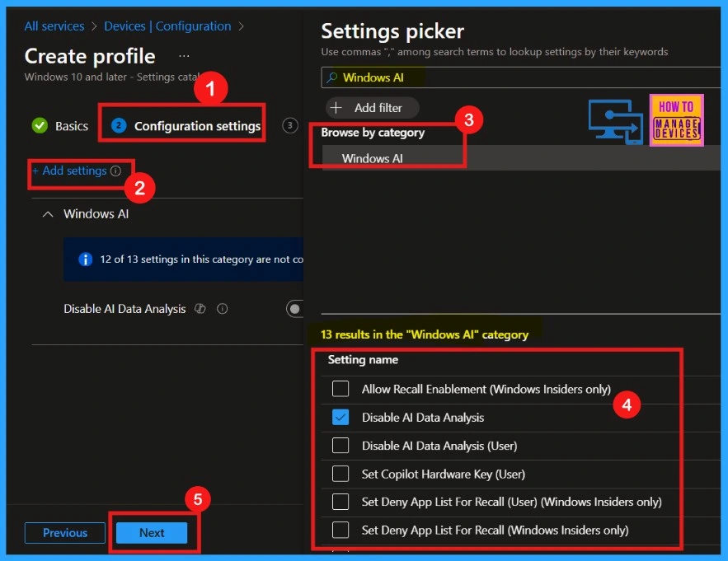Viewport: 728px width, 561px height.
Task: Click the blue info icon in the banner
Action: point(86,259)
